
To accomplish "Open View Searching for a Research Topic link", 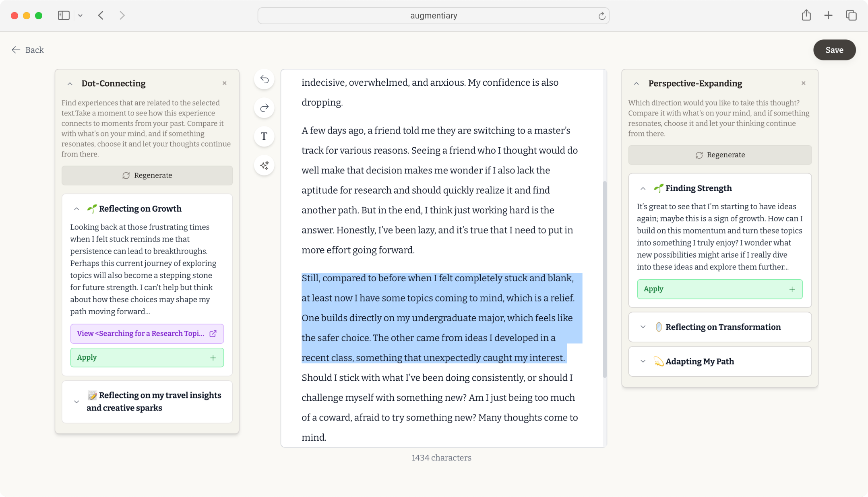I will coord(147,334).
